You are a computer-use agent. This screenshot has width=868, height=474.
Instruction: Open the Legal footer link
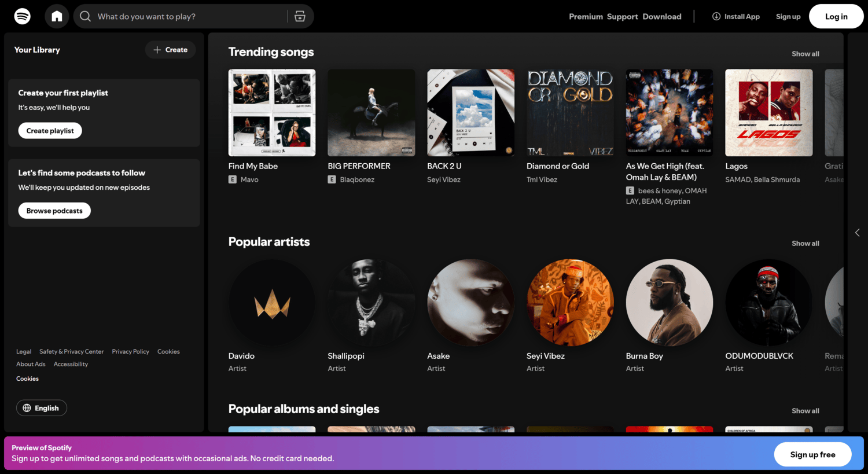click(x=24, y=352)
